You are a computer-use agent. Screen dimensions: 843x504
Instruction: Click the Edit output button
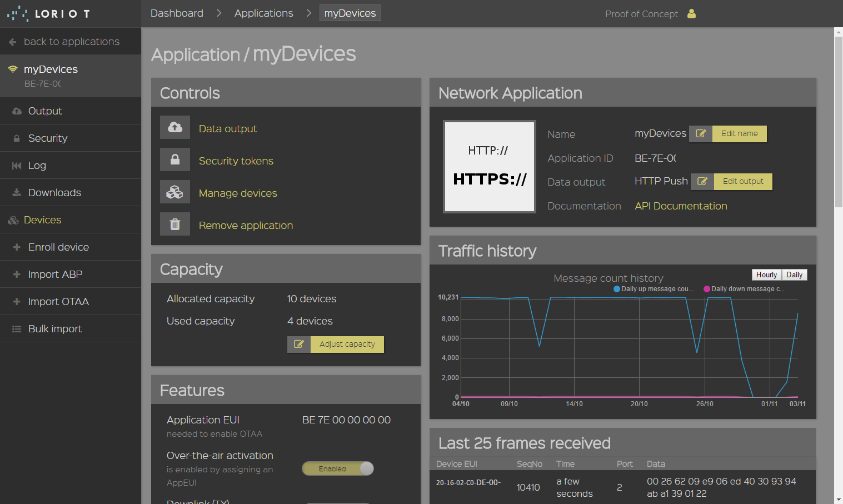(x=743, y=181)
